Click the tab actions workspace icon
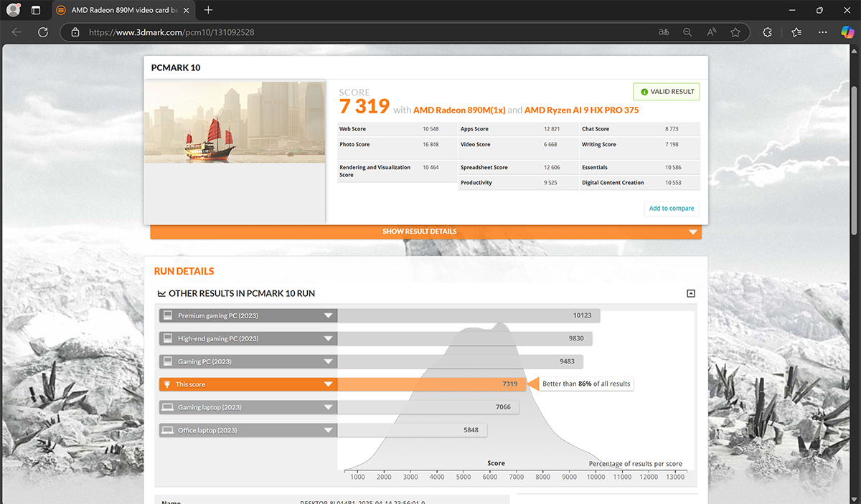Image resolution: width=861 pixels, height=504 pixels. coord(36,10)
